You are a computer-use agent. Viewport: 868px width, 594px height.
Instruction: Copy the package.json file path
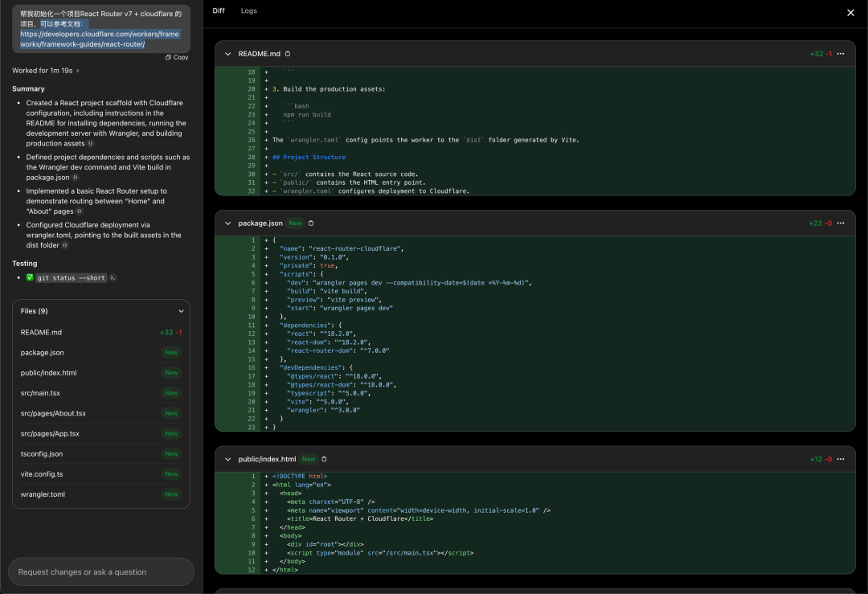311,223
